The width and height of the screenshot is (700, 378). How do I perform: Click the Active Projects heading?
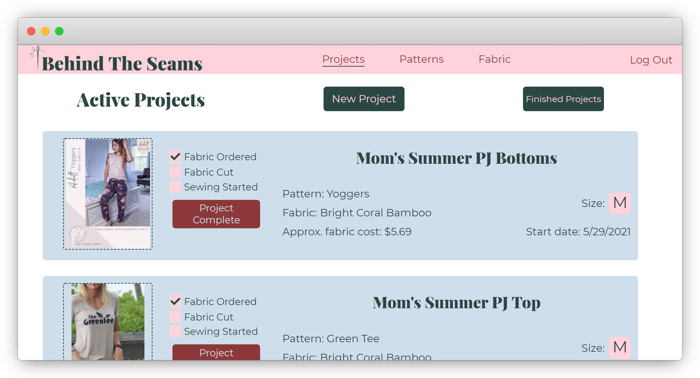click(x=141, y=100)
